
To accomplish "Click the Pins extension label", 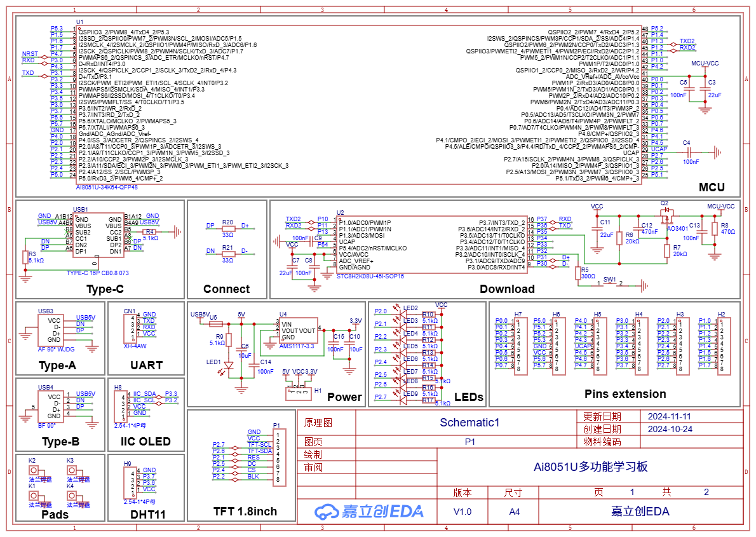I will pos(625,394).
